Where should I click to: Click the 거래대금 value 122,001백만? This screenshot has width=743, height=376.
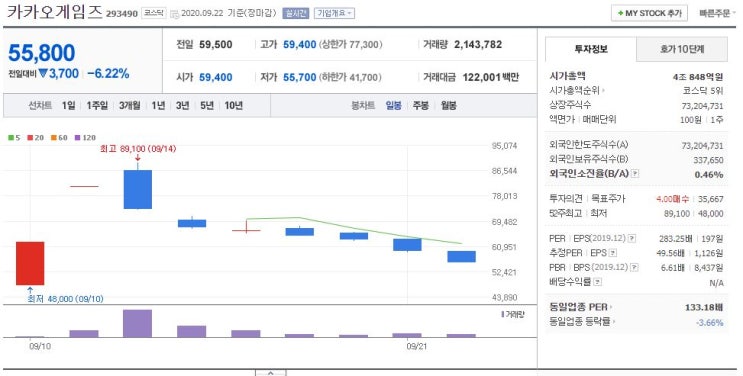tap(490, 77)
